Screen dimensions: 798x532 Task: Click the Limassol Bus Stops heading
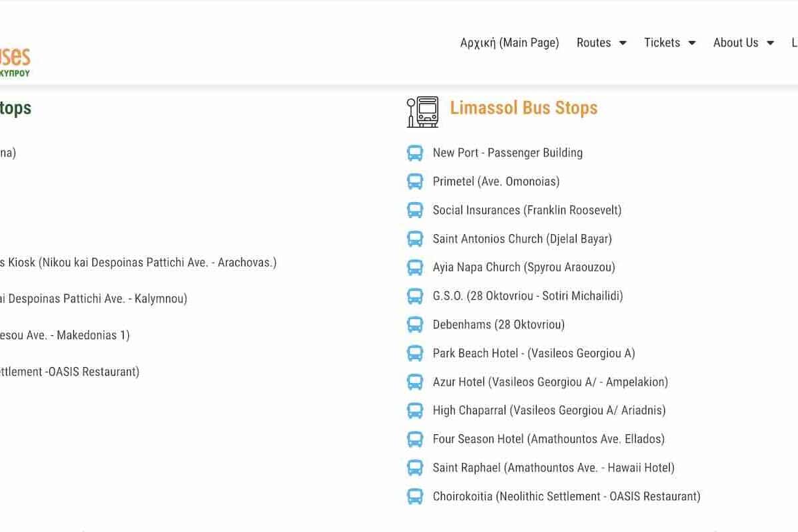(x=523, y=108)
